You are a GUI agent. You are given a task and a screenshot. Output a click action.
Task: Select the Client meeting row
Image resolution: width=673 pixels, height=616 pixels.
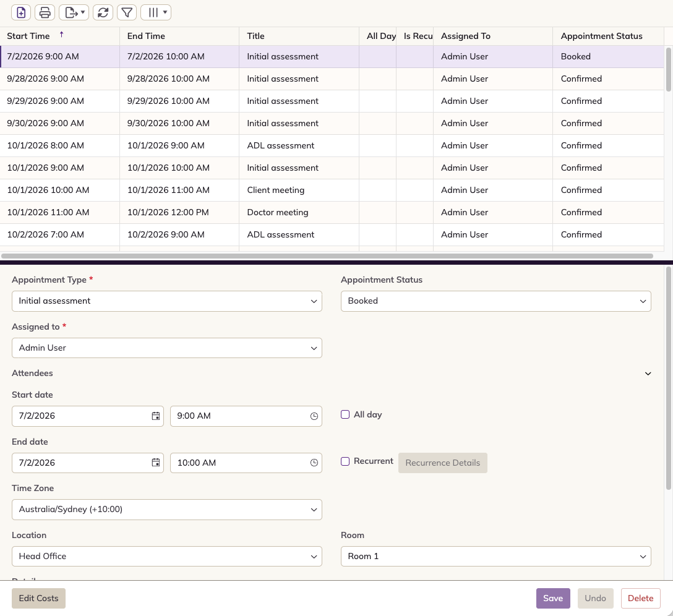pyautogui.click(x=332, y=190)
